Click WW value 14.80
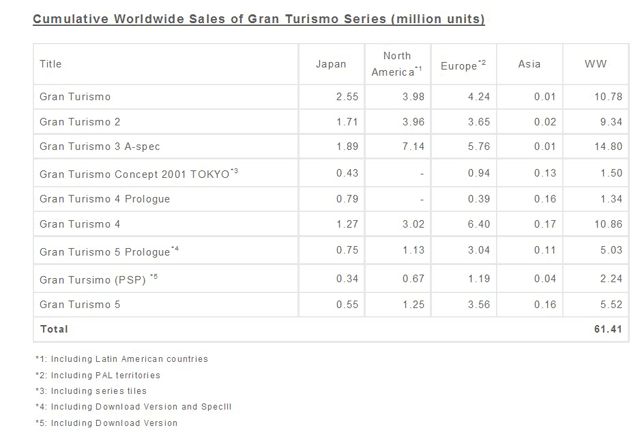This screenshot has width=640, height=443. 608,146
